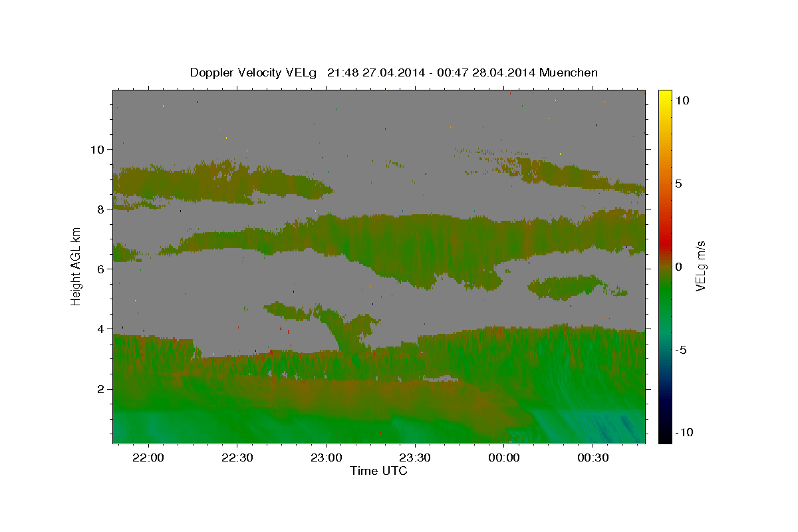This screenshot has width=798, height=532.
Task: Click the colorbar value 10 label
Action: 682,100
